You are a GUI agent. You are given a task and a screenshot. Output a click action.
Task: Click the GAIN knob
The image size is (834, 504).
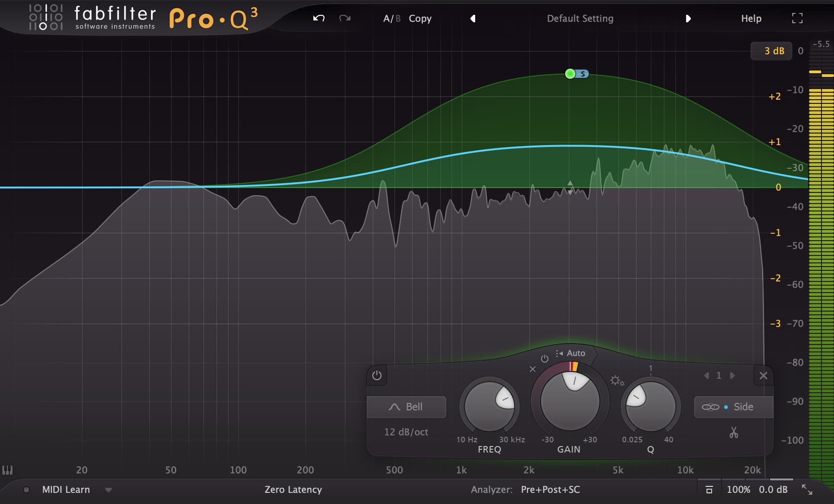coord(570,401)
